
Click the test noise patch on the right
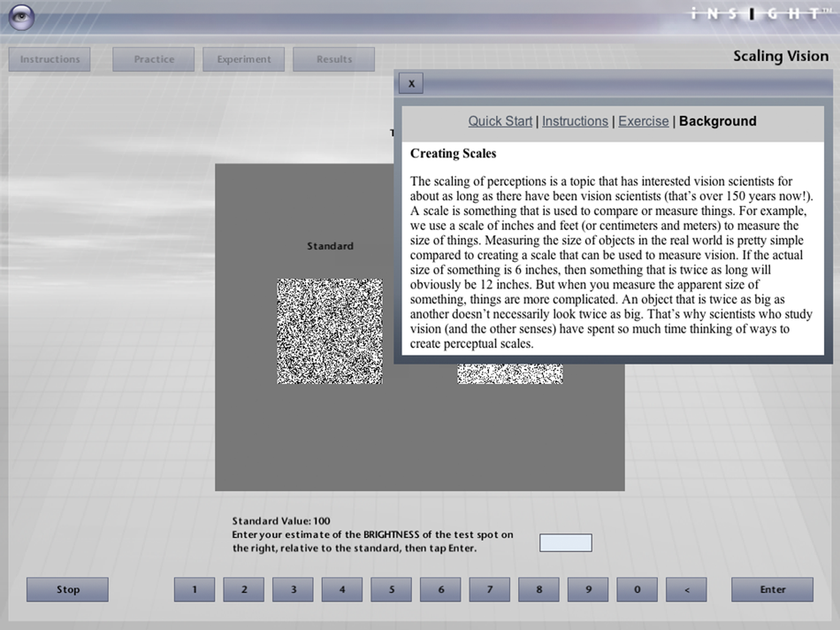510,373
